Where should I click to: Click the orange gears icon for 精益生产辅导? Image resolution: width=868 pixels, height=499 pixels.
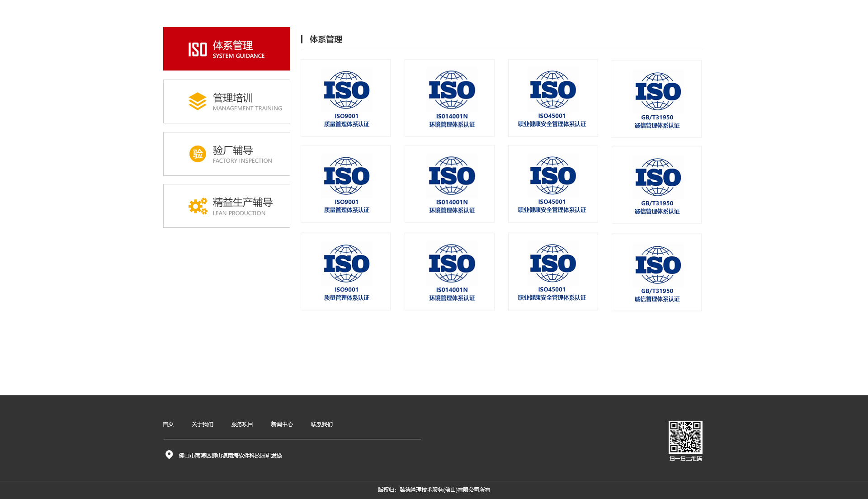198,206
